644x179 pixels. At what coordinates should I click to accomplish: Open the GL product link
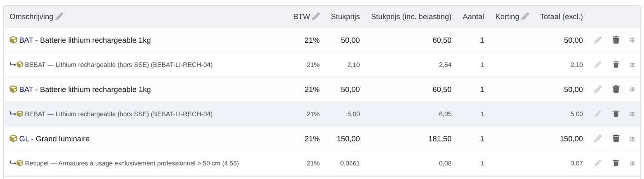coord(24,139)
